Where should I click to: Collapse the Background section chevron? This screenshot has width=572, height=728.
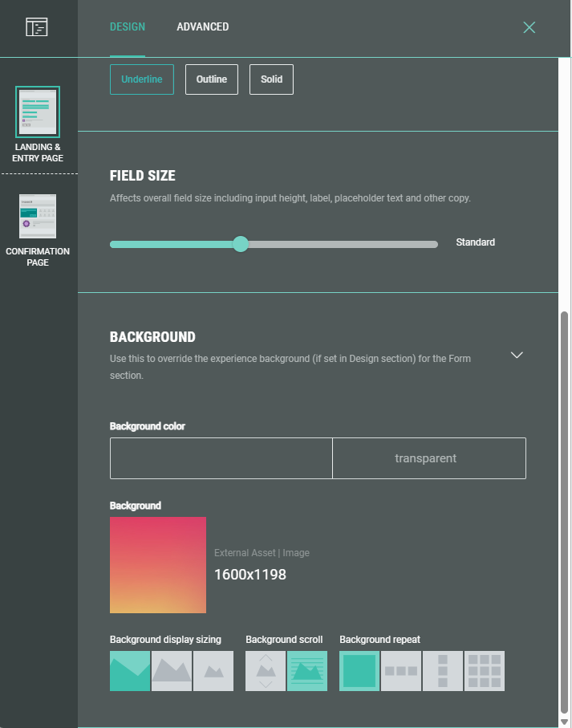[517, 355]
